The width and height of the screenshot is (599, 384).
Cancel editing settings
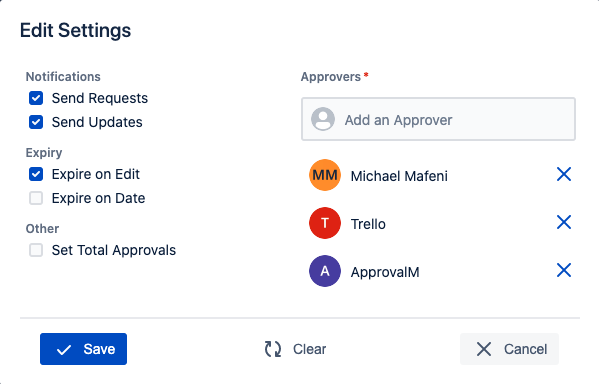(509, 349)
